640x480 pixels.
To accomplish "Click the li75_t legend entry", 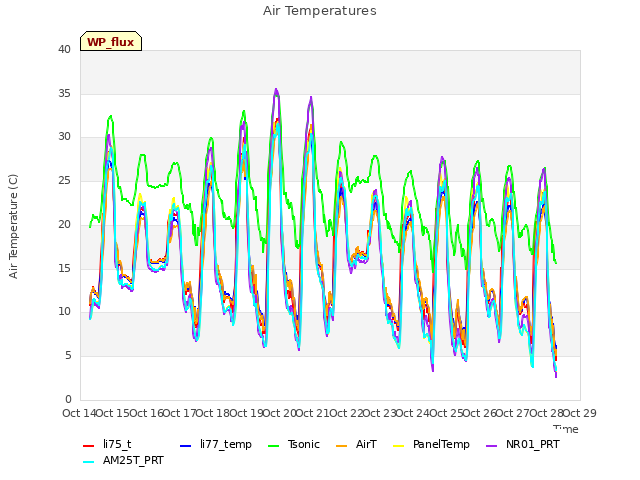I will 107,444.
